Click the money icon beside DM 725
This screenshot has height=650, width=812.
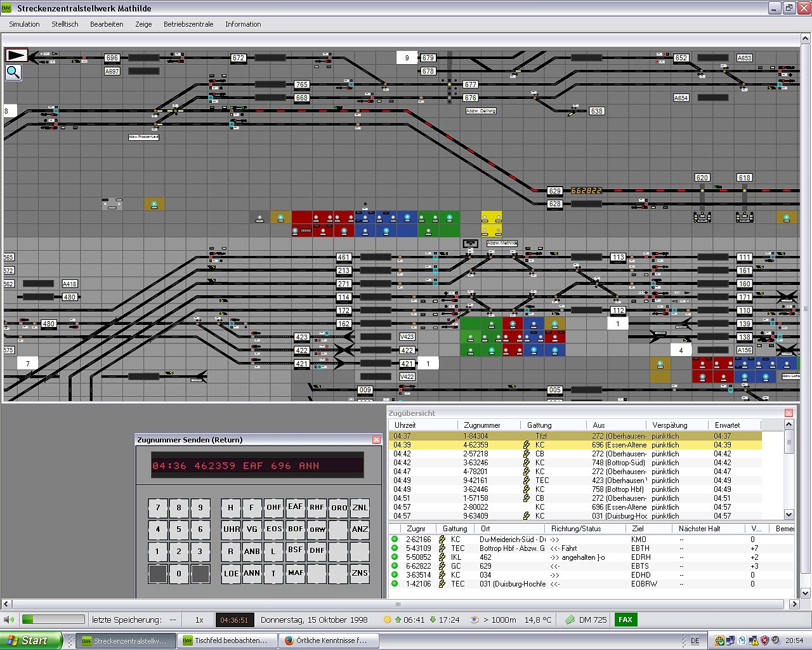tap(570, 620)
